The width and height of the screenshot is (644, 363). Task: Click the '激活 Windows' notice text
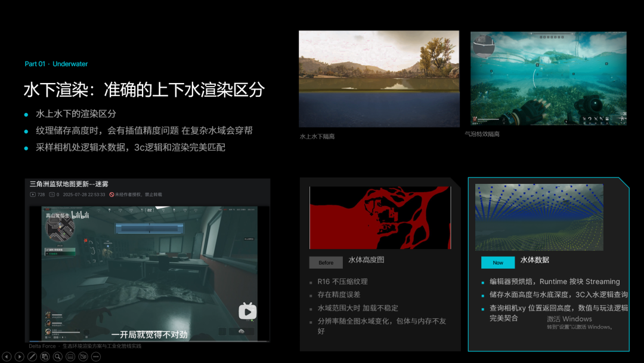(569, 319)
